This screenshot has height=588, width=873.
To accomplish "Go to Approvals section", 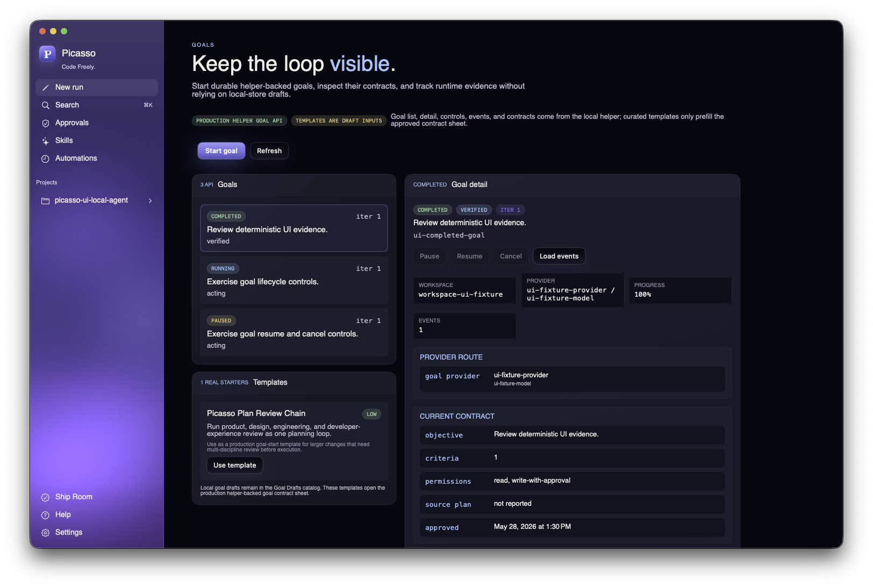I will (97, 123).
